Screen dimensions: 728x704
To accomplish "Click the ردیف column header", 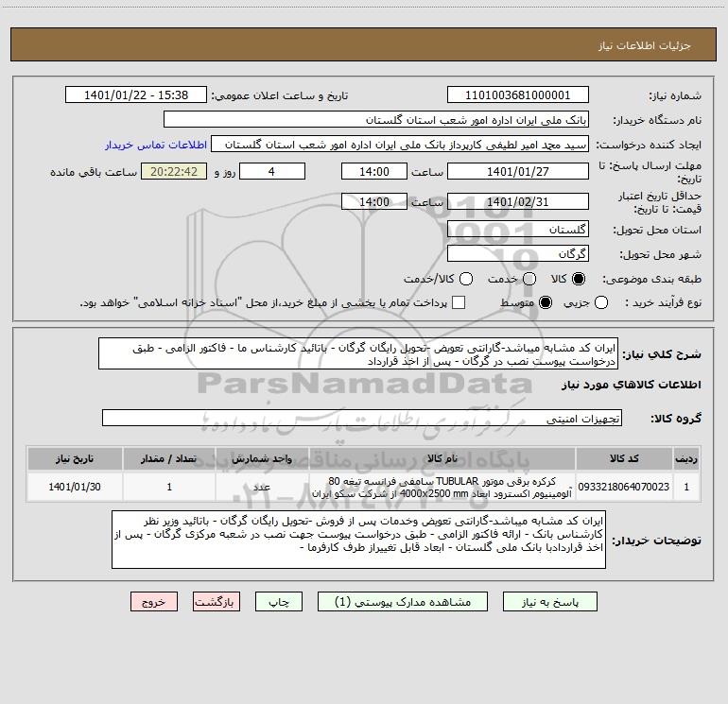I will [x=686, y=458].
